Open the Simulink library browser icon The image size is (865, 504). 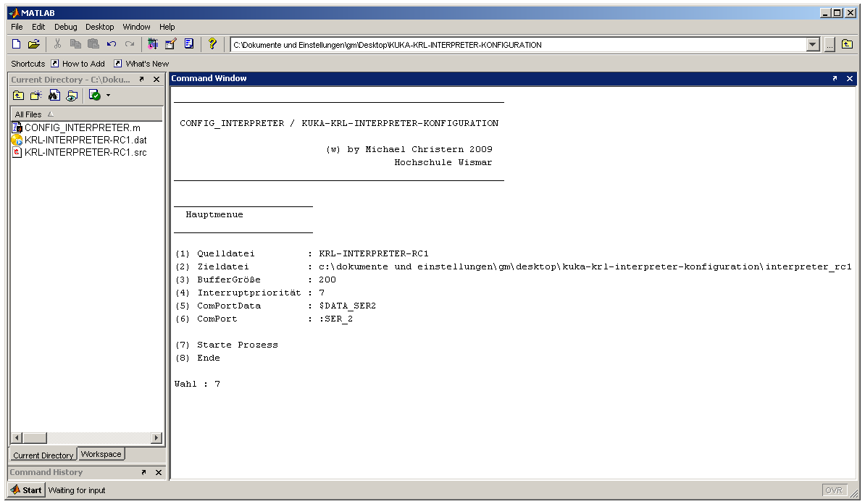[x=152, y=43]
